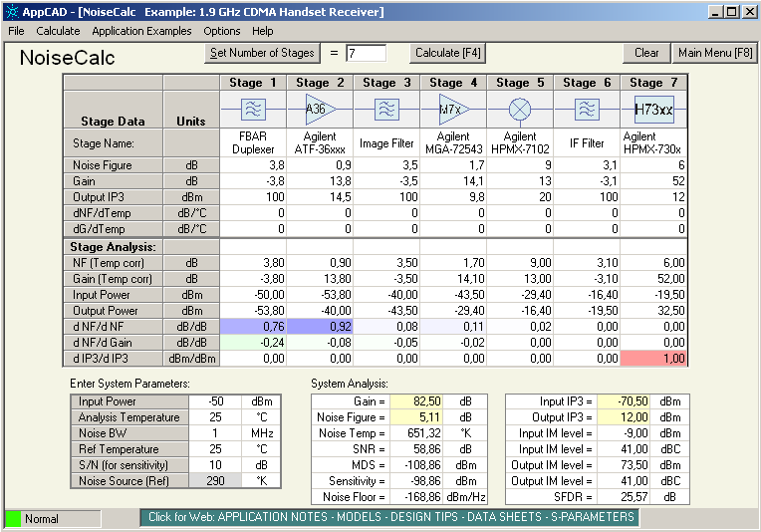This screenshot has width=761, height=532.
Task: Select the S/N for sensitivity value 10
Action: point(215,465)
